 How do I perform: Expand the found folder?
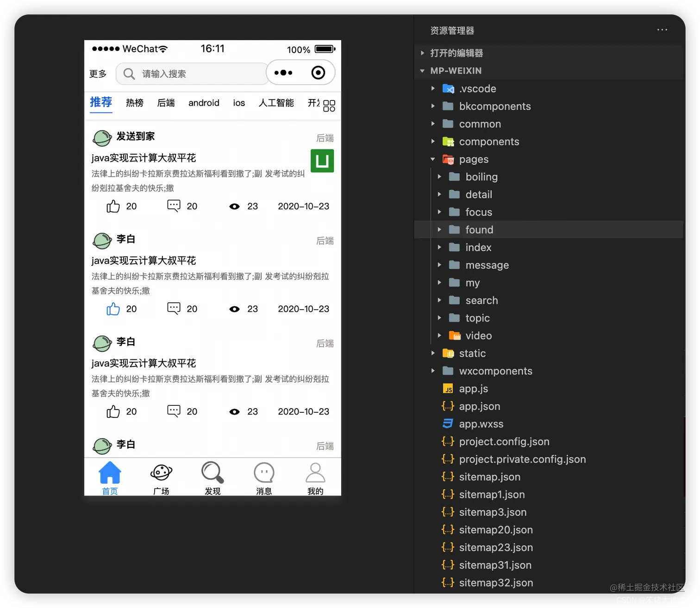(x=439, y=230)
